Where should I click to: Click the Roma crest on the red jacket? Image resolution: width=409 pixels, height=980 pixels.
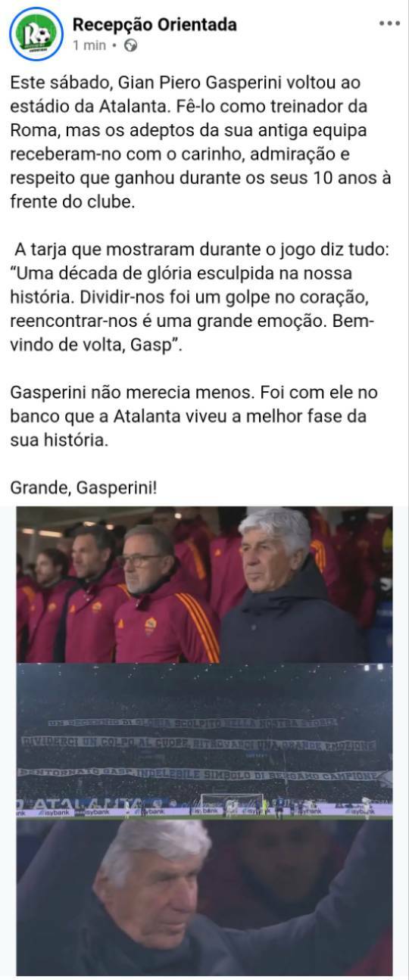click(150, 626)
